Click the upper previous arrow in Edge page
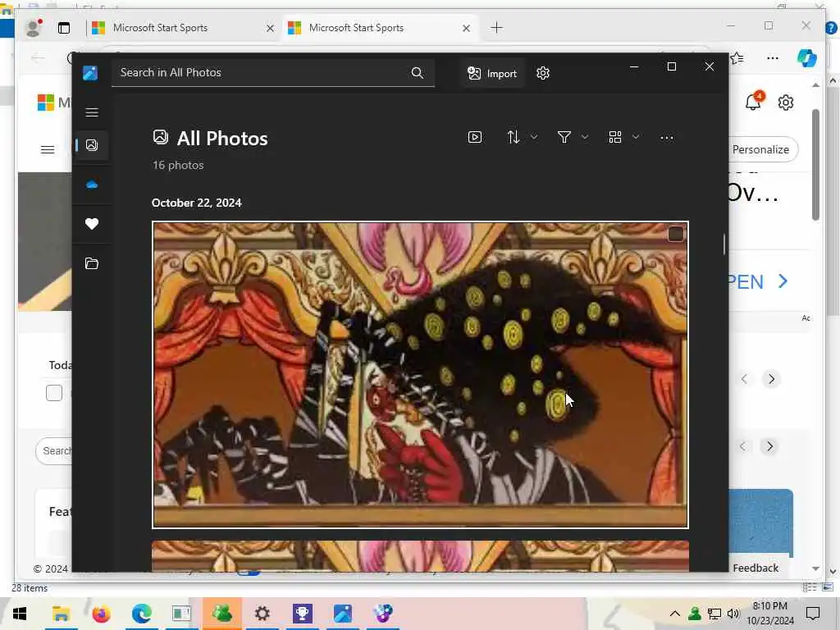Image resolution: width=840 pixels, height=630 pixels. pos(744,379)
